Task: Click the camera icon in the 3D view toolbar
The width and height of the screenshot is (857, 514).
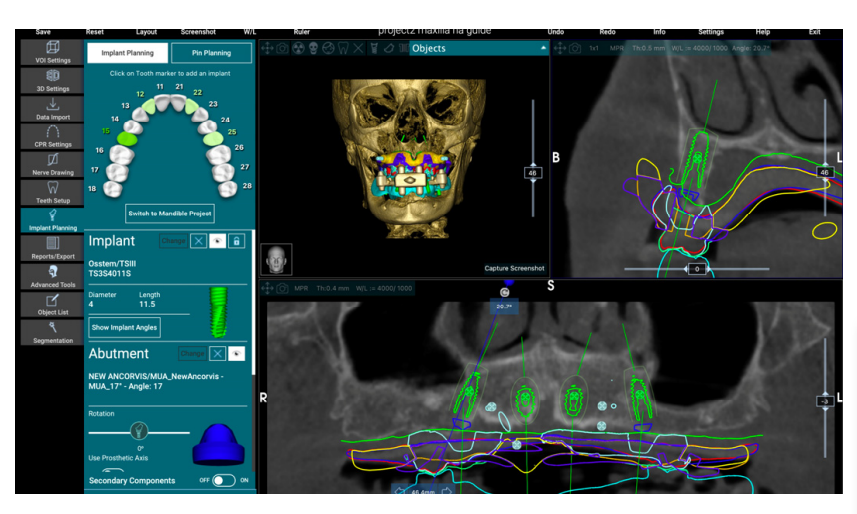Action: [x=283, y=48]
